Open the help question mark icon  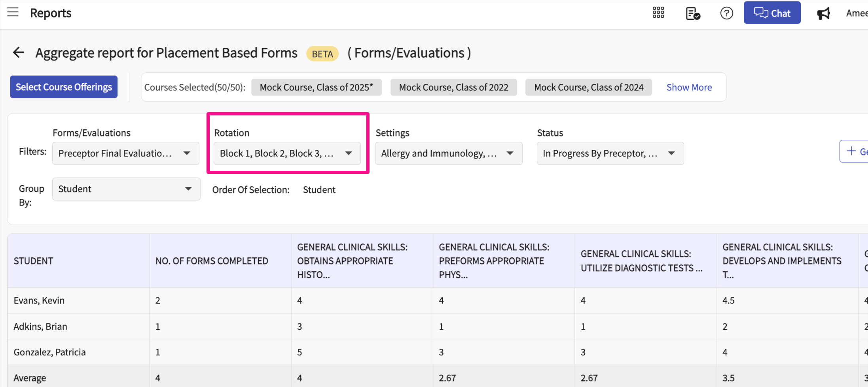tap(726, 13)
